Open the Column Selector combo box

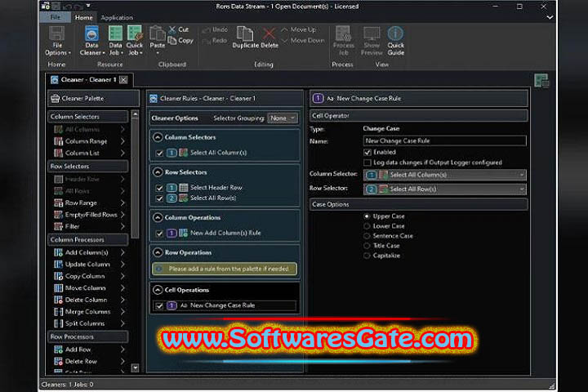click(445, 175)
